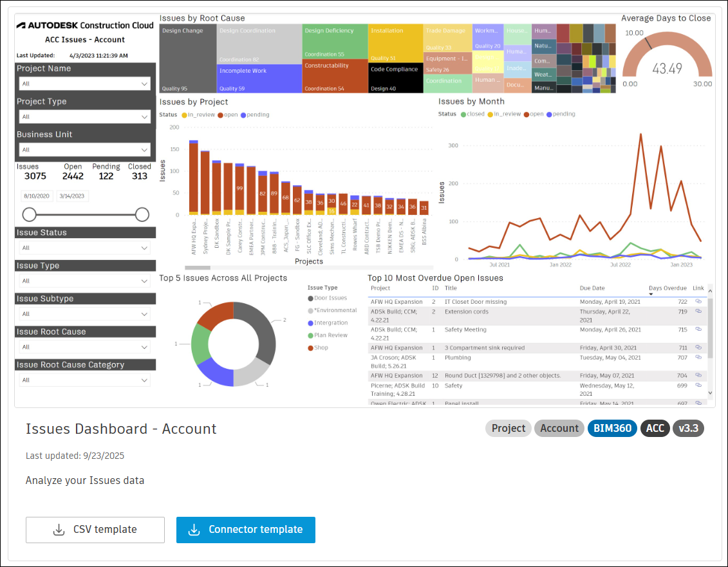Select the Project tag

pyautogui.click(x=509, y=428)
